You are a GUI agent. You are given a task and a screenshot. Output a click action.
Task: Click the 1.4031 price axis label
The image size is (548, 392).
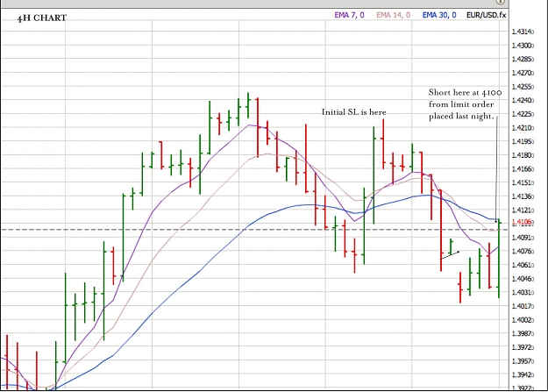click(523, 292)
